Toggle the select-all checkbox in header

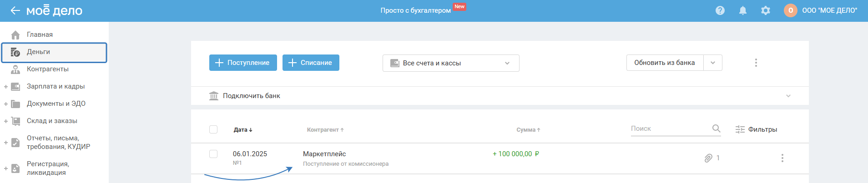(213, 129)
